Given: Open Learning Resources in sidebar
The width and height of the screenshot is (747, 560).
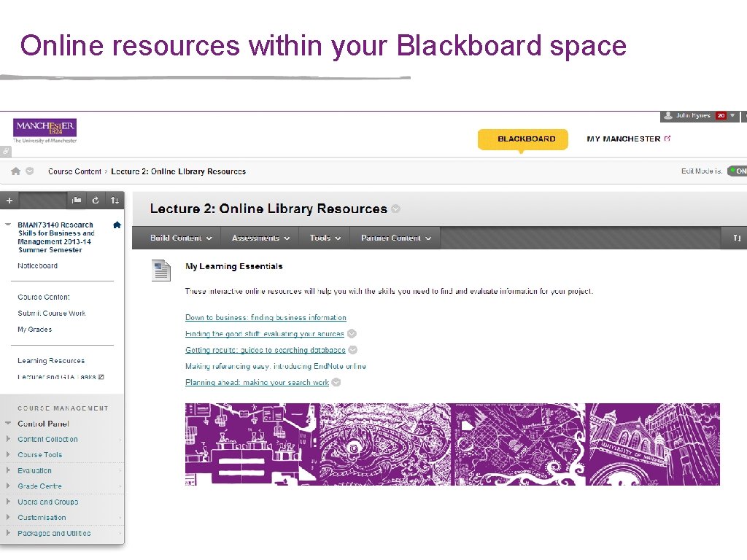Looking at the screenshot, I should pos(51,361).
